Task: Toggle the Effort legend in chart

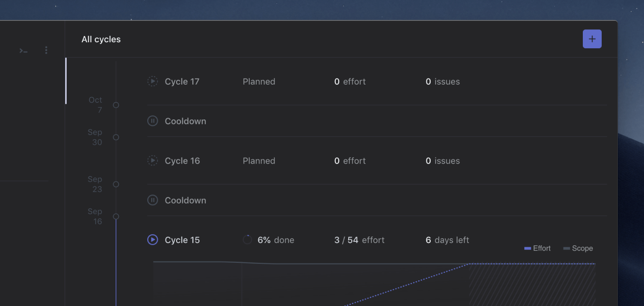Action: 537,249
